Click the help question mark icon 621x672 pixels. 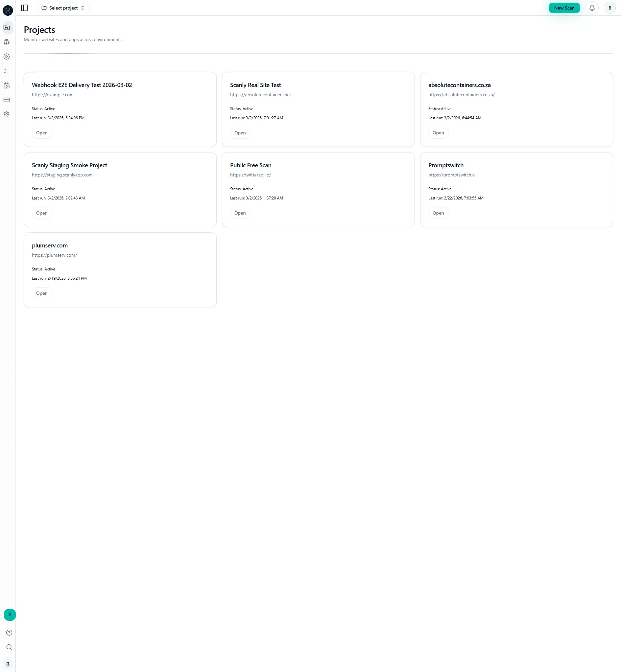9,632
